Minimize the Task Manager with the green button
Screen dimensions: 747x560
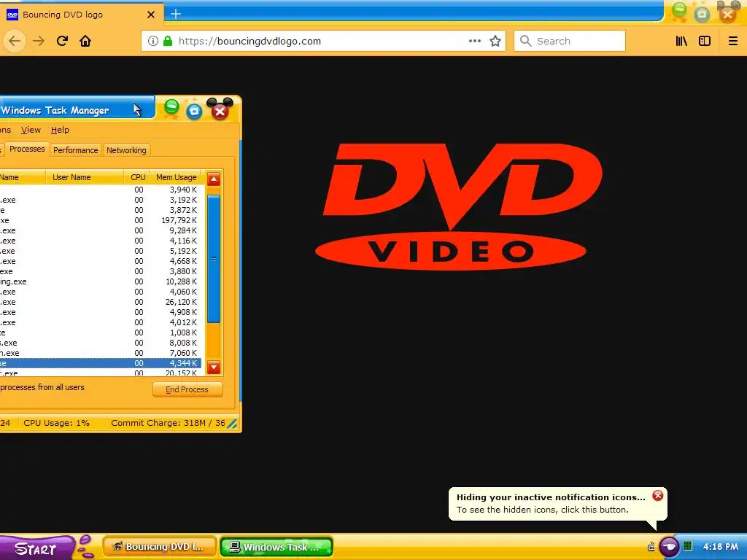(171, 108)
